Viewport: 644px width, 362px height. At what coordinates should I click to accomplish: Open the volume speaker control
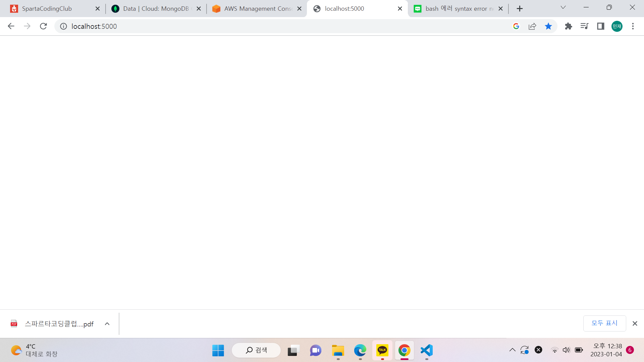point(566,350)
